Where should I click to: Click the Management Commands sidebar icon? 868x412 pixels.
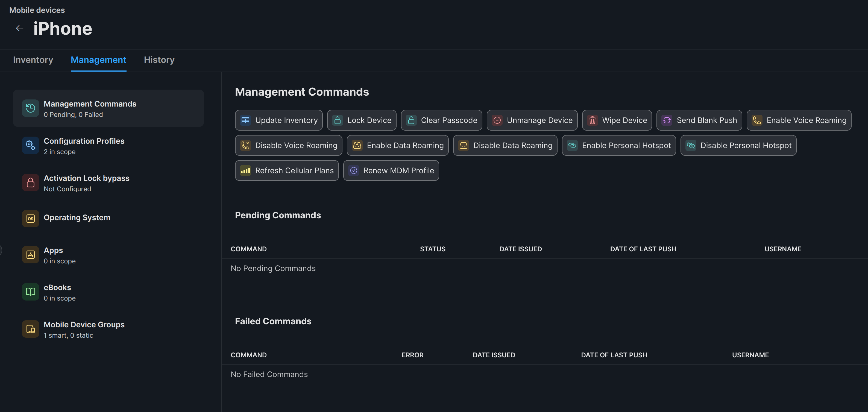(31, 108)
